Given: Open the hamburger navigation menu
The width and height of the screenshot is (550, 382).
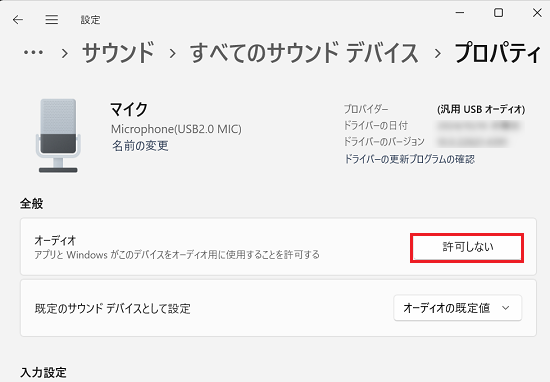Looking at the screenshot, I should click(52, 20).
